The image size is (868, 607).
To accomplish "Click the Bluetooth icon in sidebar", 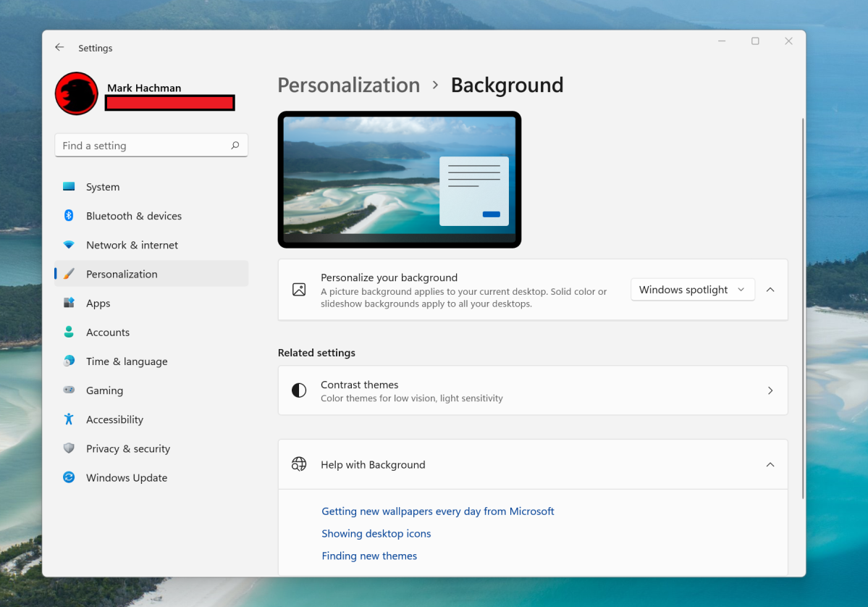I will (x=69, y=215).
